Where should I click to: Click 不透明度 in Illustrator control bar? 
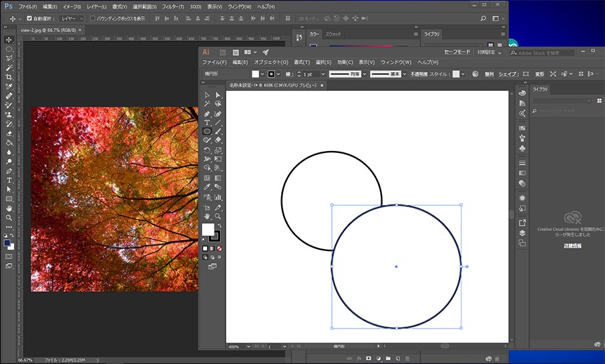point(419,74)
